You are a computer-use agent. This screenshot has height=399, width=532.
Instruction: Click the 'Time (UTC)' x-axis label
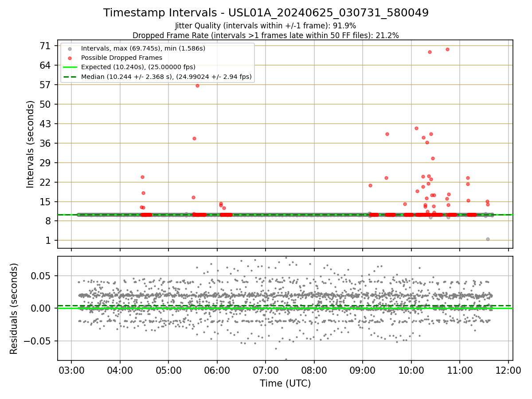coord(285,383)
